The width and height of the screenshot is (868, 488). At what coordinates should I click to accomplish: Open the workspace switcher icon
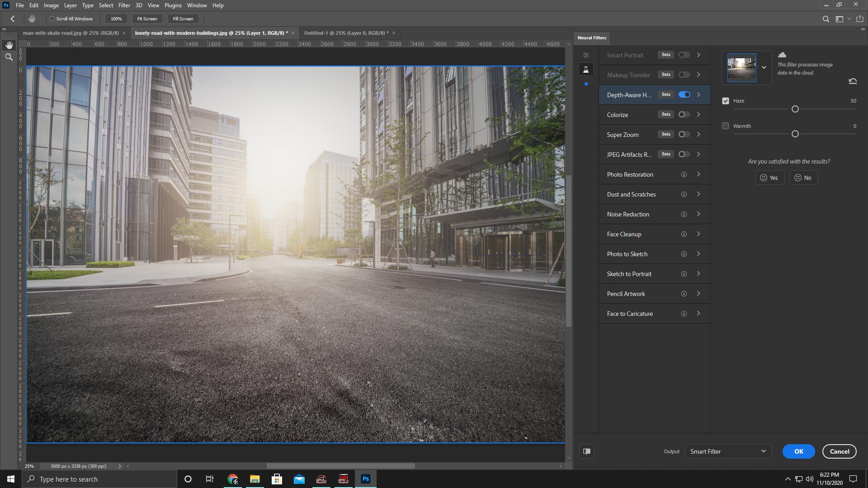[840, 19]
